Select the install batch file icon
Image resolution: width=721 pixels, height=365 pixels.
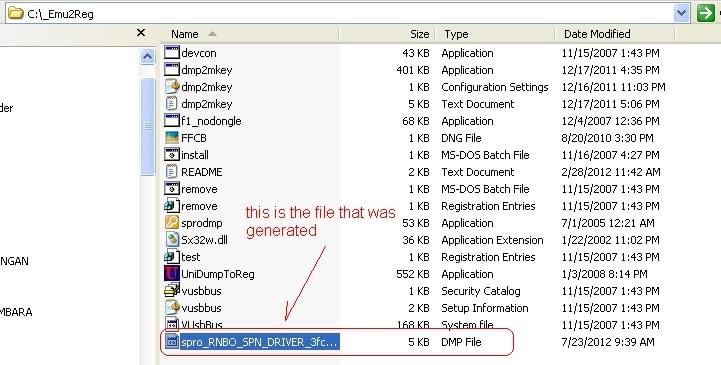tap(172, 154)
